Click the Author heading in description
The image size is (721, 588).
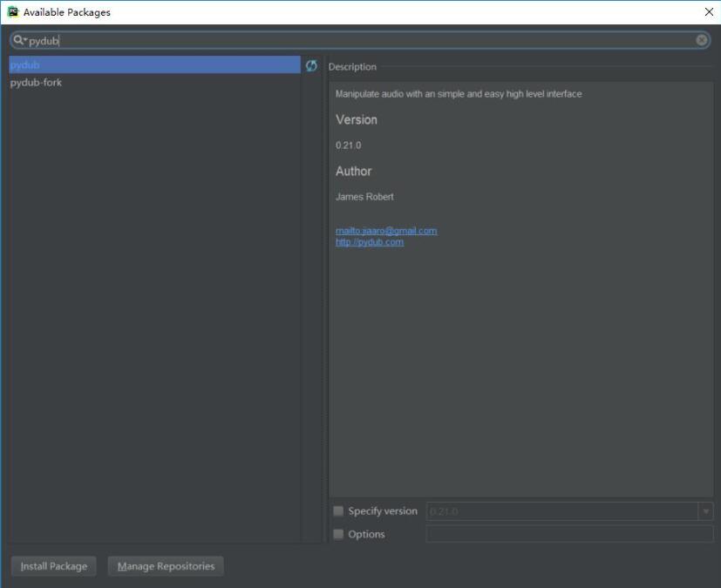point(354,172)
